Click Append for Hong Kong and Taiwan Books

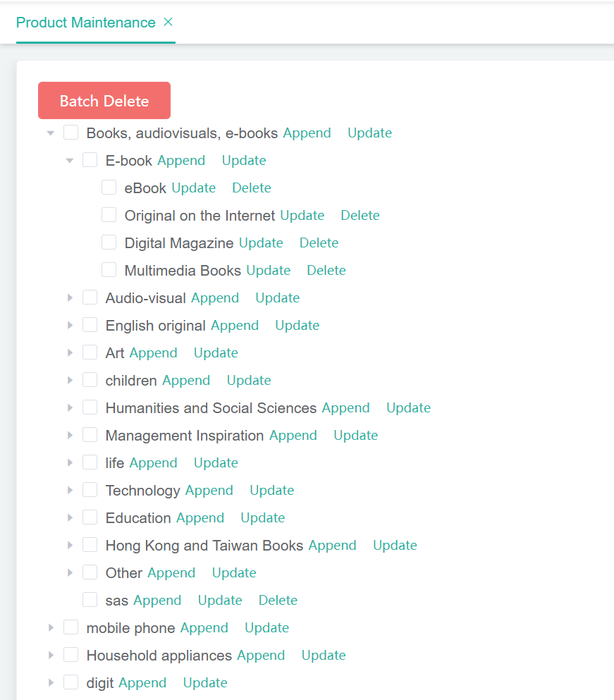coord(333,545)
